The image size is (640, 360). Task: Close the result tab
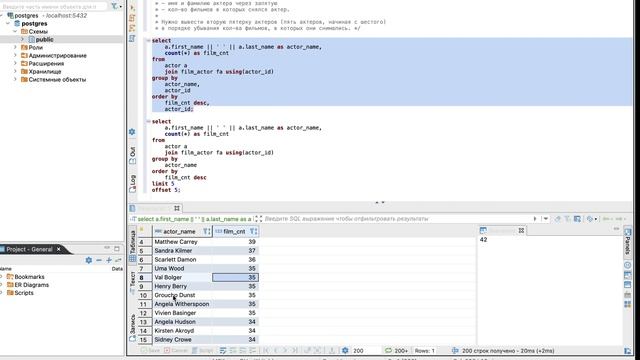[177, 208]
